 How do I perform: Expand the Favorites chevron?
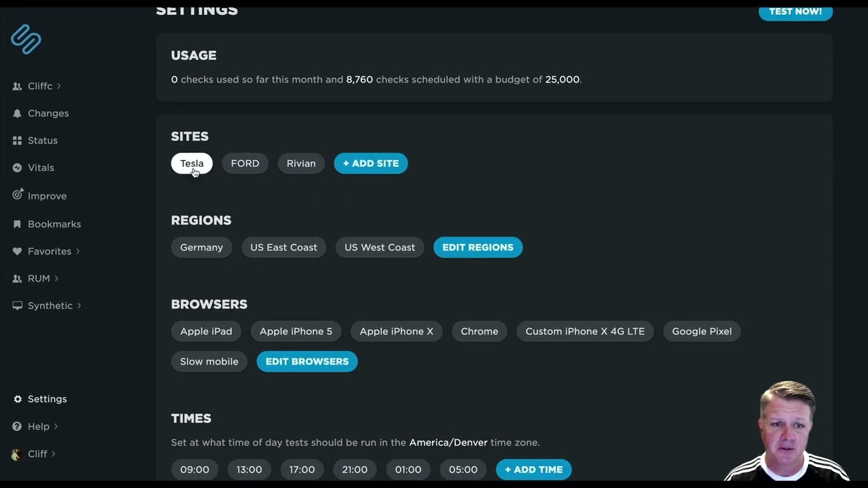(78, 251)
